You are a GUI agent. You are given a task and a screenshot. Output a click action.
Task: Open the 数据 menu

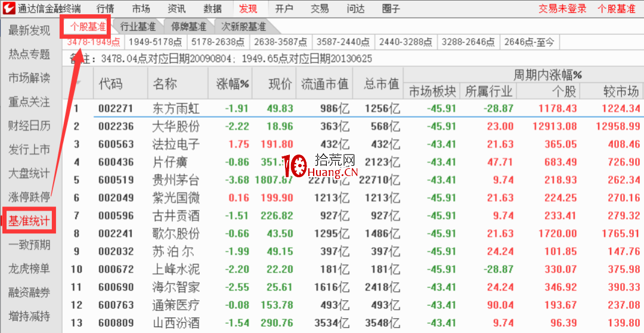coord(212,8)
